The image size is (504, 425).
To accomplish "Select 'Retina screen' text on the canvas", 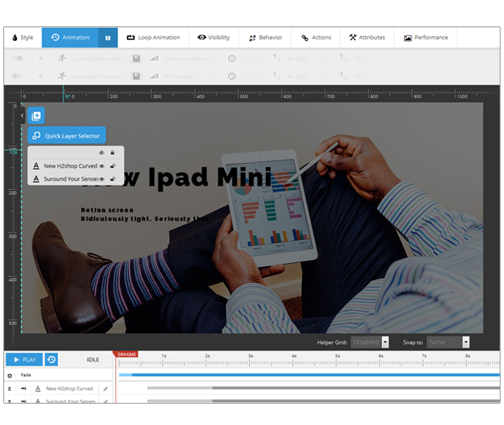I will pos(107,210).
